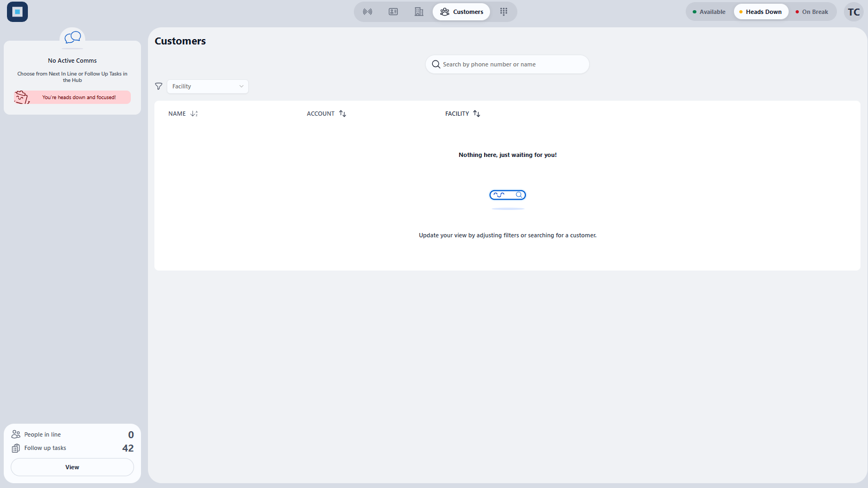The height and width of the screenshot is (488, 868).
Task: Sort table by NAME column
Action: (x=183, y=114)
